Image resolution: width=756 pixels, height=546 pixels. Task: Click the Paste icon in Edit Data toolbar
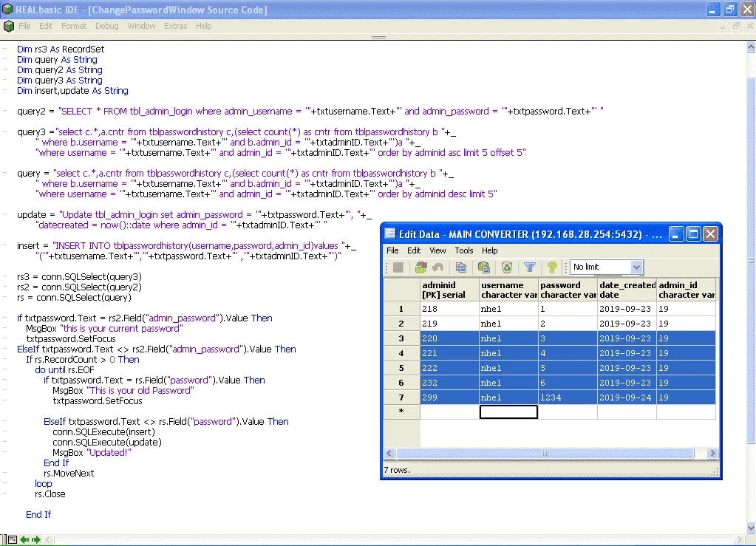click(483, 267)
